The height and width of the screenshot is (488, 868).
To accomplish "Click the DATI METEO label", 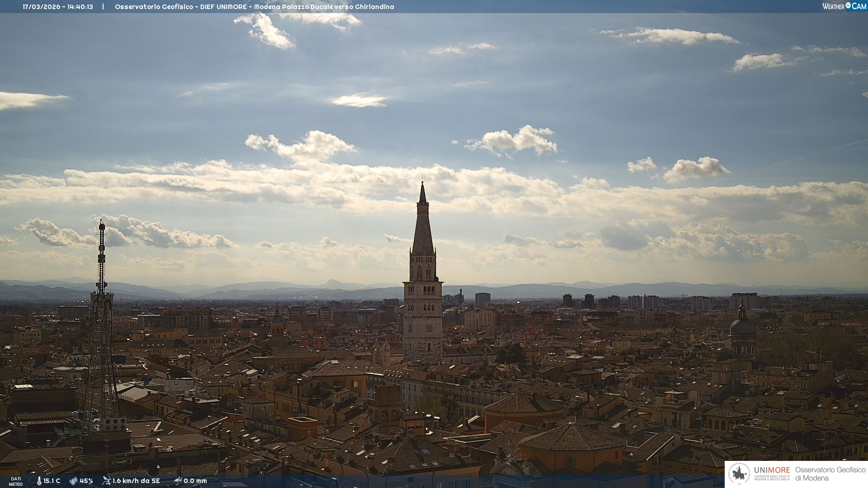I will (16, 481).
